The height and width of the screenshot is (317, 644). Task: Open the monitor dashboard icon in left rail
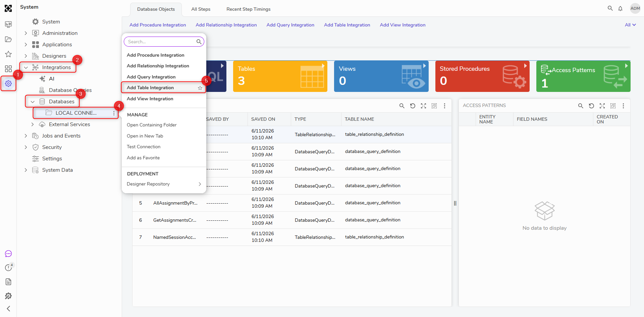tap(8, 24)
